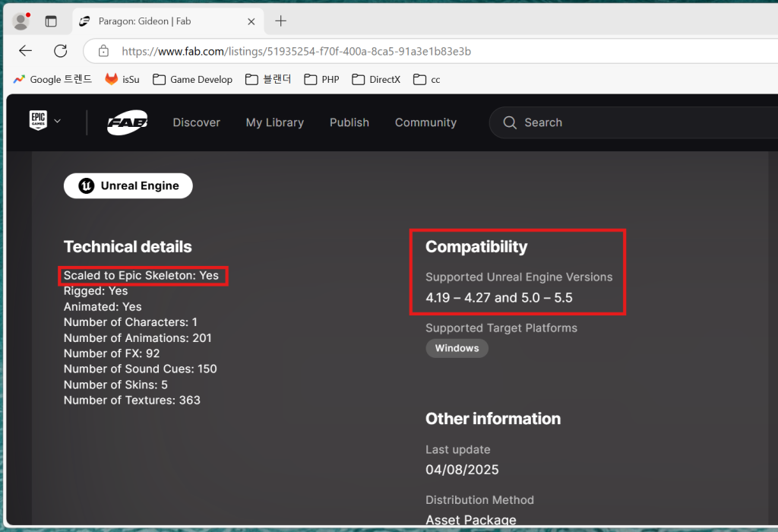Click the search magnifier icon

(510, 122)
